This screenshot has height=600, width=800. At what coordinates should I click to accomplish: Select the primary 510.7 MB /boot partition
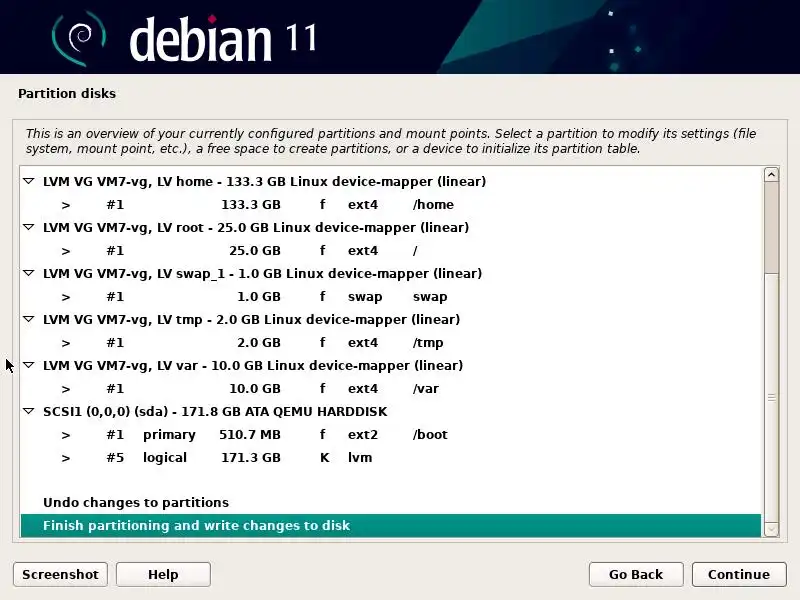pyautogui.click(x=391, y=434)
